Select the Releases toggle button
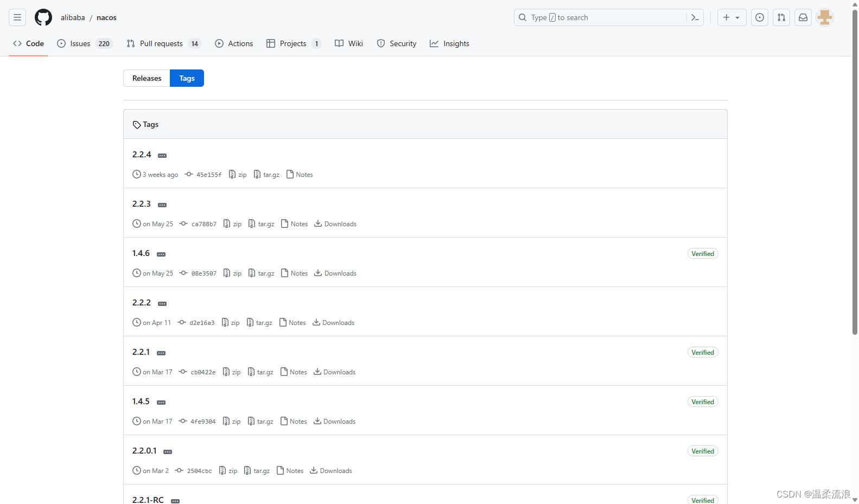Image resolution: width=859 pixels, height=504 pixels. tap(147, 78)
